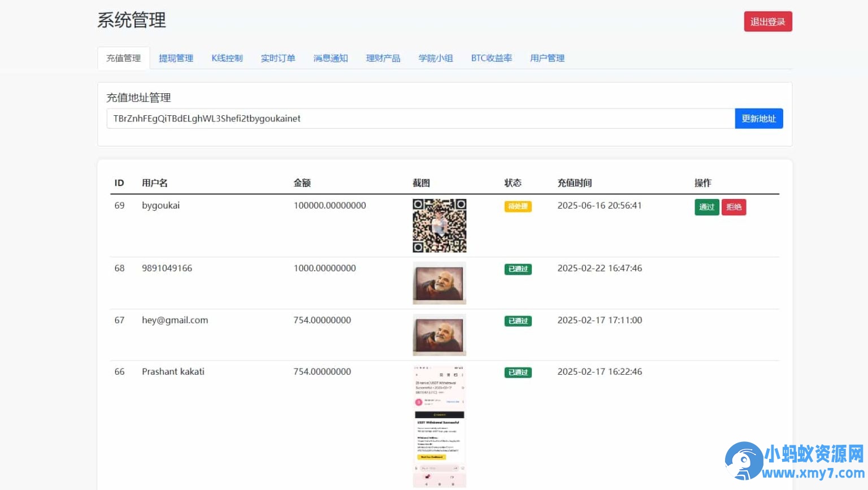Click the 待处理 status badge on row 69
868x490 pixels.
click(517, 206)
